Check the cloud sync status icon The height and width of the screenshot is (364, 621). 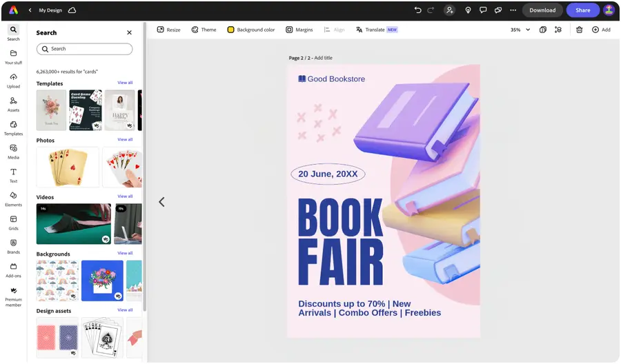[x=72, y=10]
